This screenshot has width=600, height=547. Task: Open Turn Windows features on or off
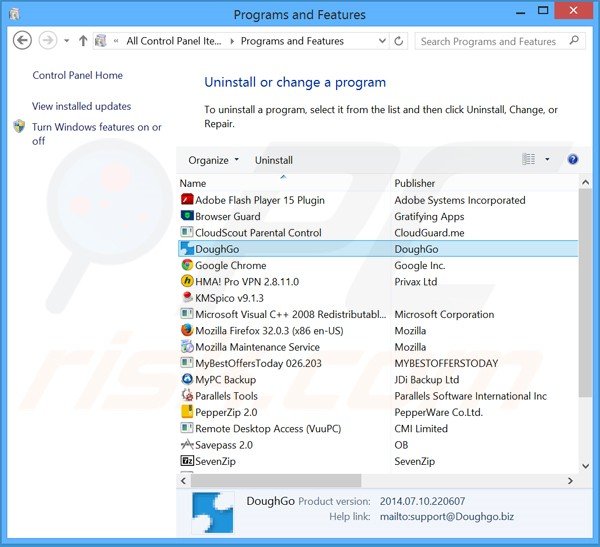[x=97, y=134]
